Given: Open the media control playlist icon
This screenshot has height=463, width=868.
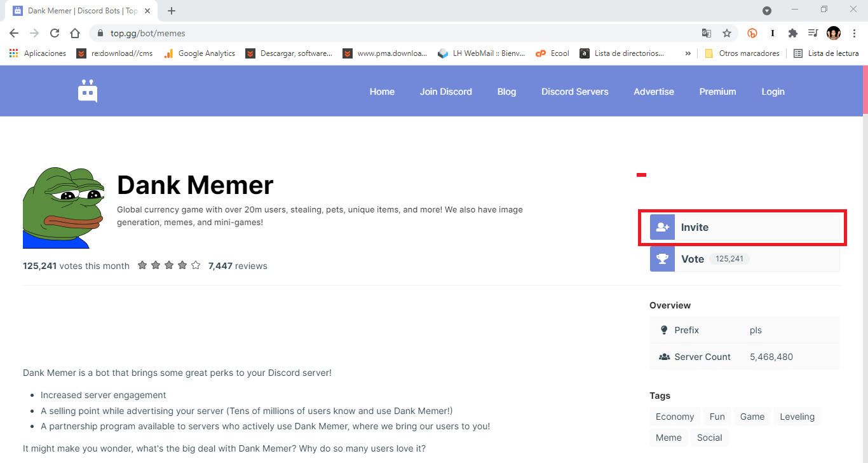Looking at the screenshot, I should pyautogui.click(x=813, y=33).
